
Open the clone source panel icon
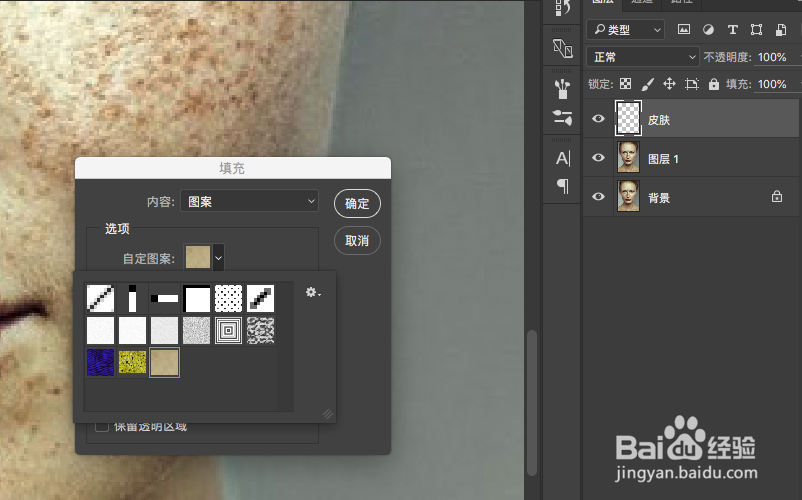[x=563, y=49]
